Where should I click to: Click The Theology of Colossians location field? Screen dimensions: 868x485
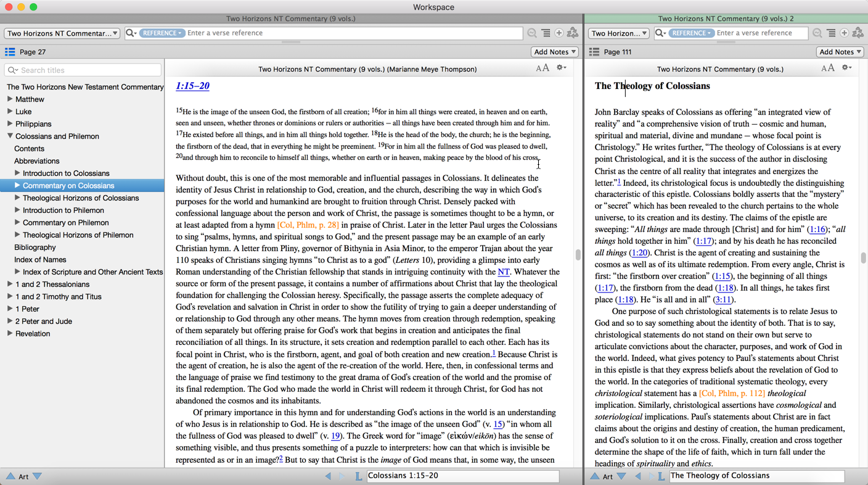756,476
